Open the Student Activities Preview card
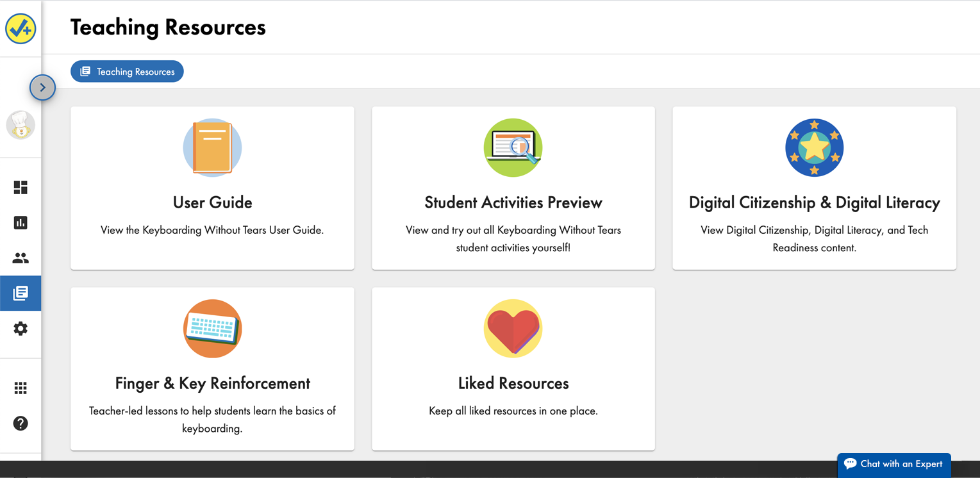The width and height of the screenshot is (980, 478). [513, 188]
